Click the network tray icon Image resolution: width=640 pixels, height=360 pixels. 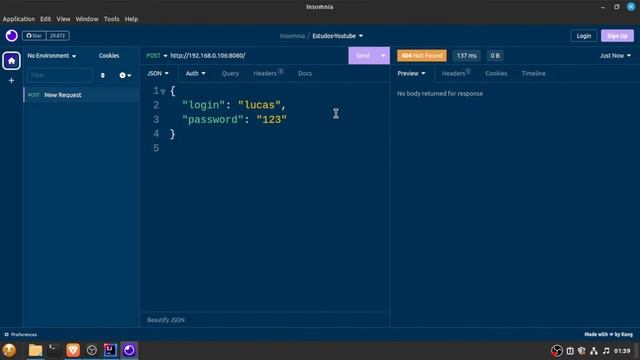(x=594, y=351)
